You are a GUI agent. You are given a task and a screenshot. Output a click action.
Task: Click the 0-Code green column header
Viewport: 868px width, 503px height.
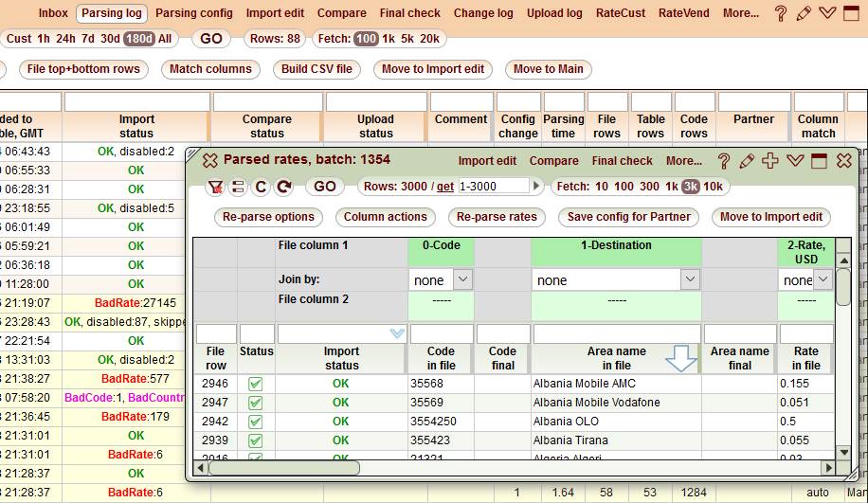click(442, 252)
